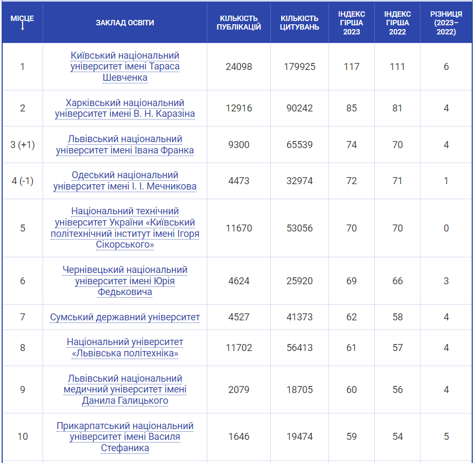Sort table by Місце column header
Image resolution: width=476 pixels, height=463 pixels.
(23, 18)
